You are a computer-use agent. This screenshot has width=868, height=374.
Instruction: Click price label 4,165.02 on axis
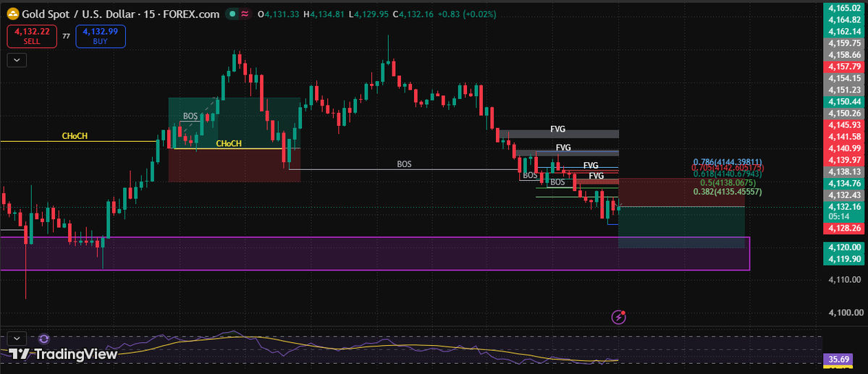pyautogui.click(x=844, y=8)
